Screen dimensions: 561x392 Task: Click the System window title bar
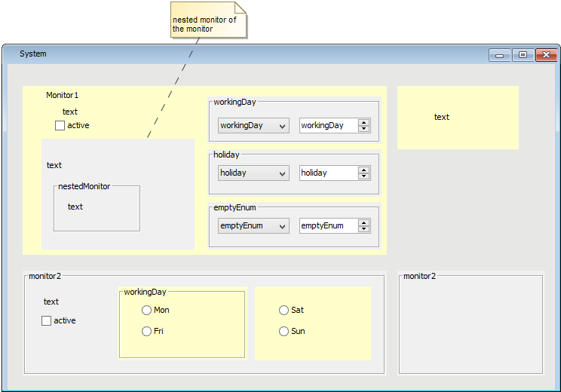[226, 54]
